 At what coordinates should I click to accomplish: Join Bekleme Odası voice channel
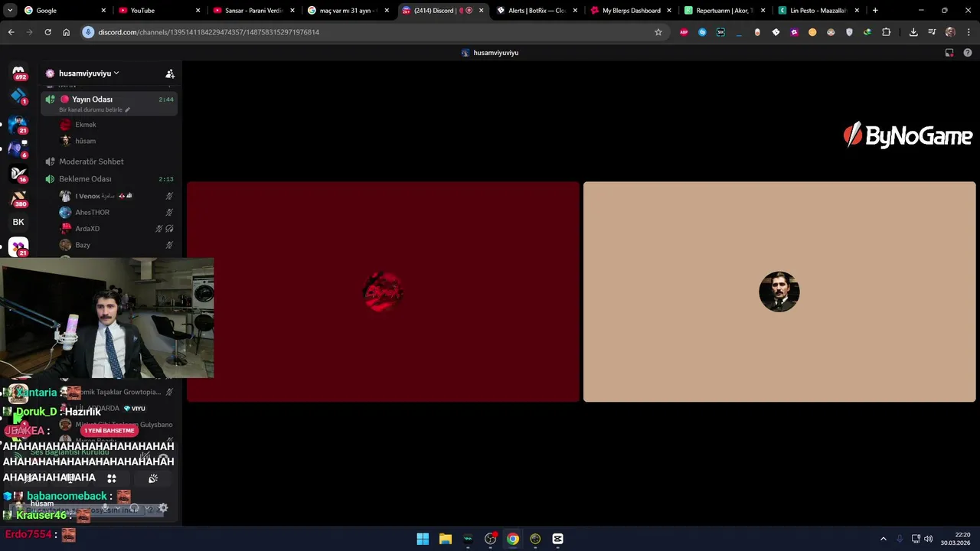pos(109,179)
